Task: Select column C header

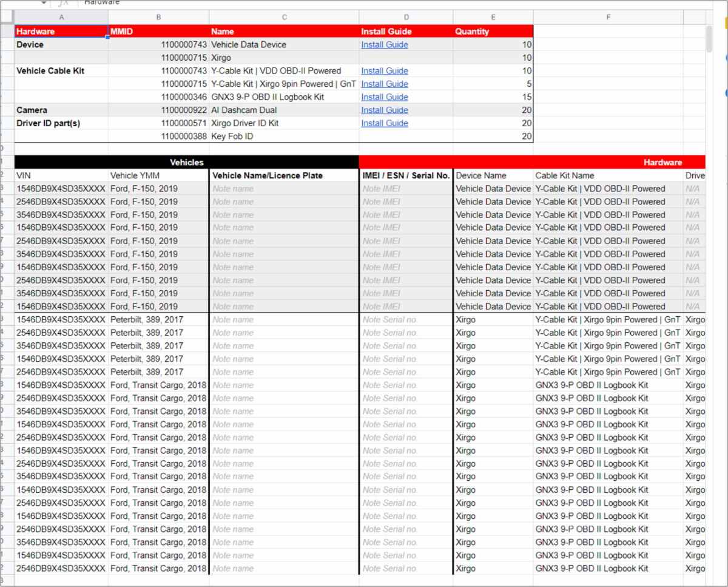Action: (284, 17)
